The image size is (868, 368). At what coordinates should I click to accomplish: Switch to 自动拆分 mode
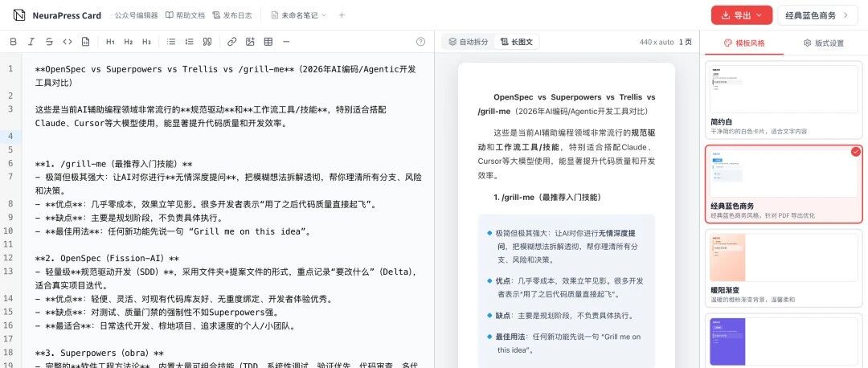pyautogui.click(x=469, y=42)
